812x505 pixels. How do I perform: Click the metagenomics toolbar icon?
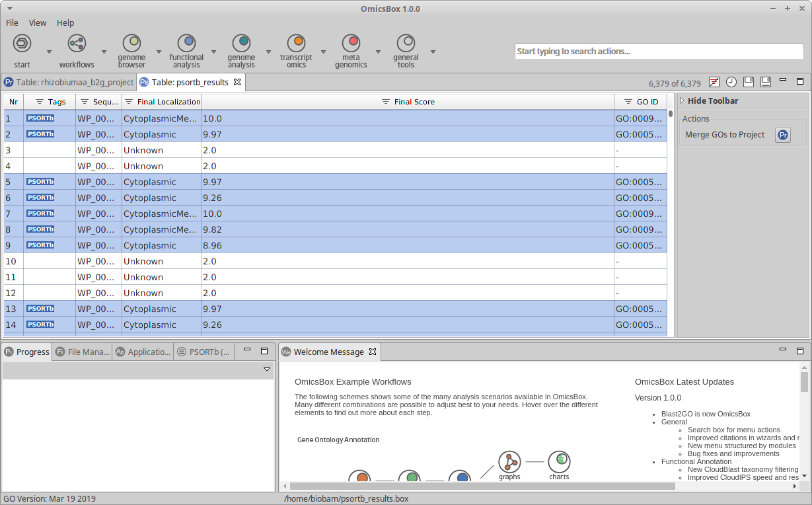pos(351,44)
